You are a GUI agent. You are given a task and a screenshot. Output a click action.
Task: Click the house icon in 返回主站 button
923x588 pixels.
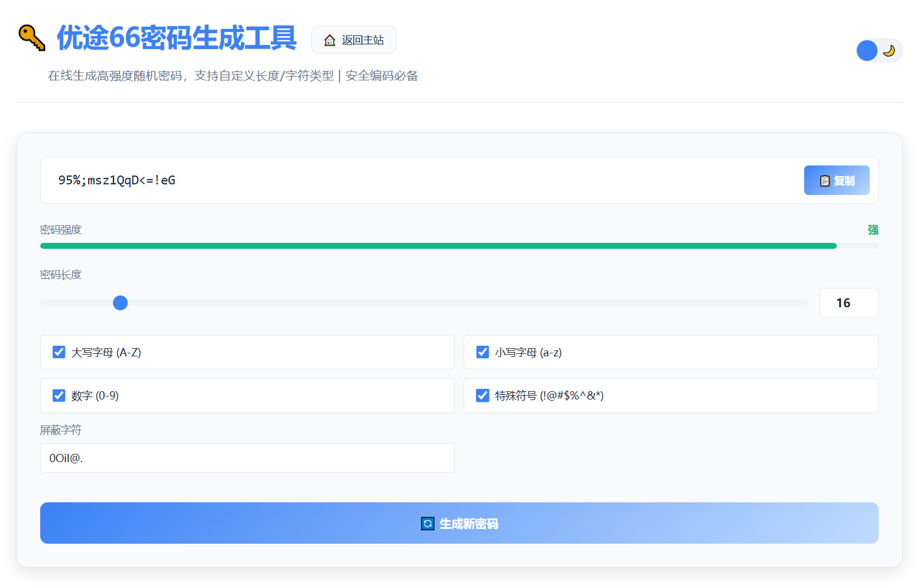330,40
